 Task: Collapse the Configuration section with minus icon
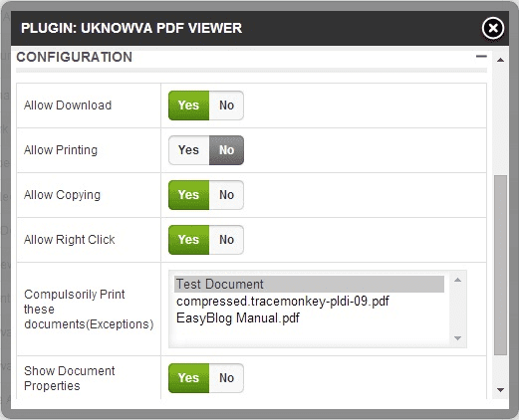[481, 57]
